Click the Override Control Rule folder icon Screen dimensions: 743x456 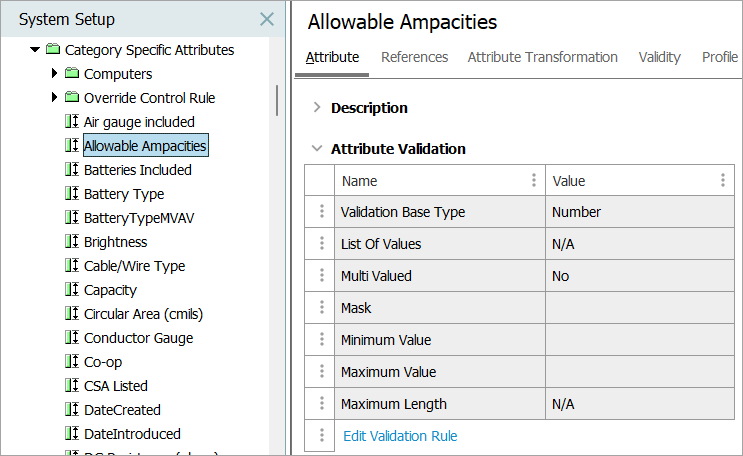click(x=71, y=98)
